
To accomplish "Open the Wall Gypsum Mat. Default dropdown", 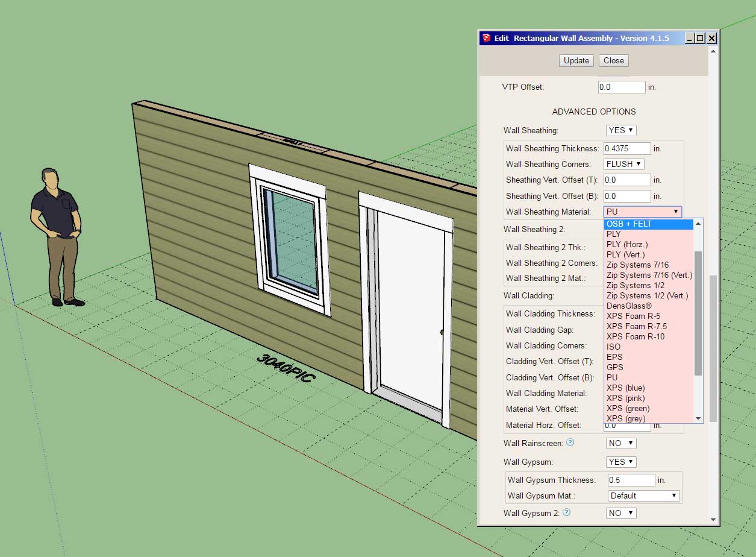I will pyautogui.click(x=643, y=496).
